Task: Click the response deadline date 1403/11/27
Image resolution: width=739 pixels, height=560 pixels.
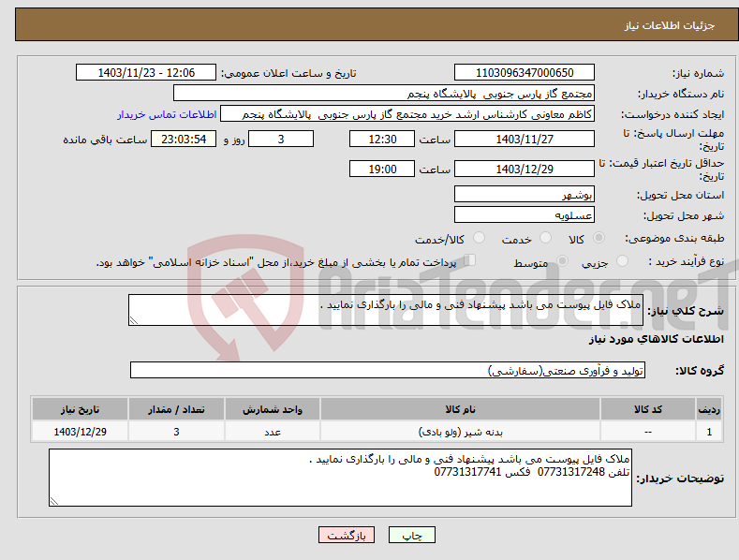Action: (525, 139)
